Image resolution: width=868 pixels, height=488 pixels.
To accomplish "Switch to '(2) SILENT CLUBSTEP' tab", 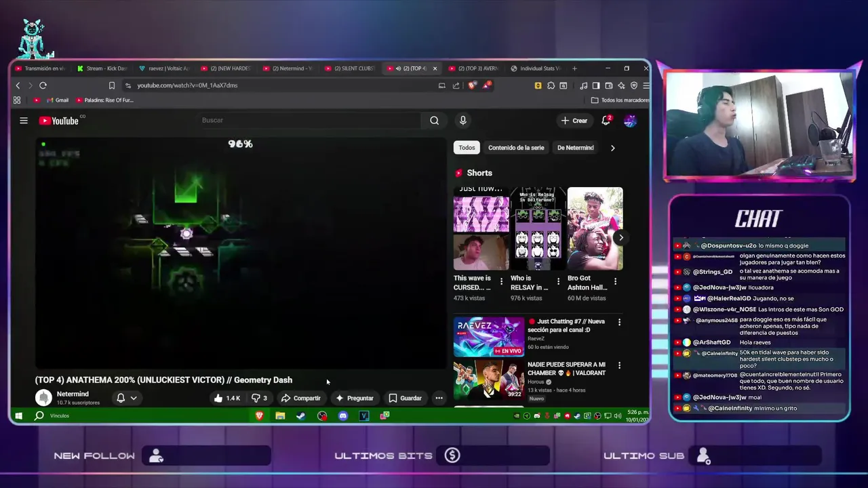I will (x=349, y=68).
